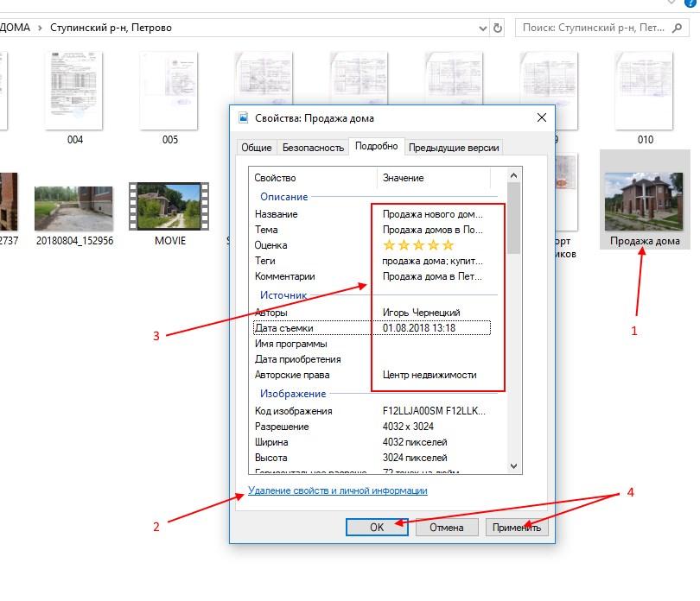Close the Свойства dialog window

click(541, 117)
